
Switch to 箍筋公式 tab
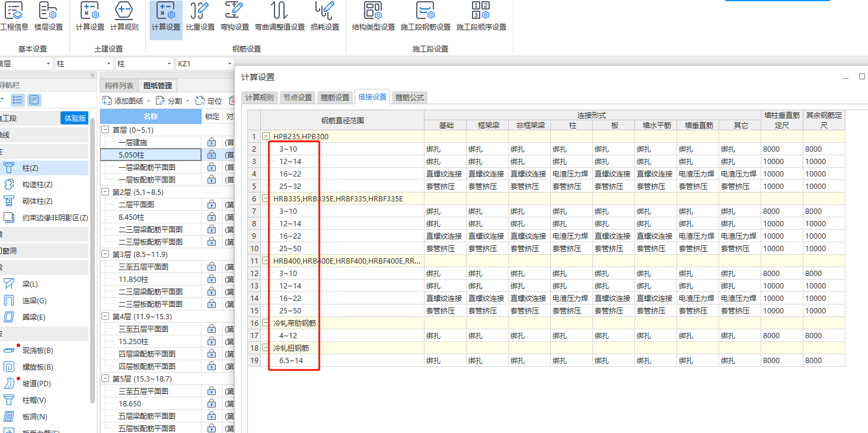point(410,98)
